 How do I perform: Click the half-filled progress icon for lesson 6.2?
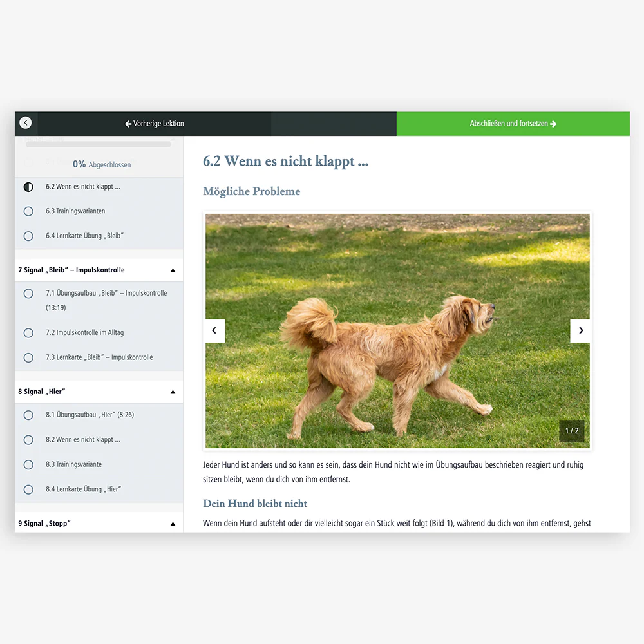click(x=28, y=187)
